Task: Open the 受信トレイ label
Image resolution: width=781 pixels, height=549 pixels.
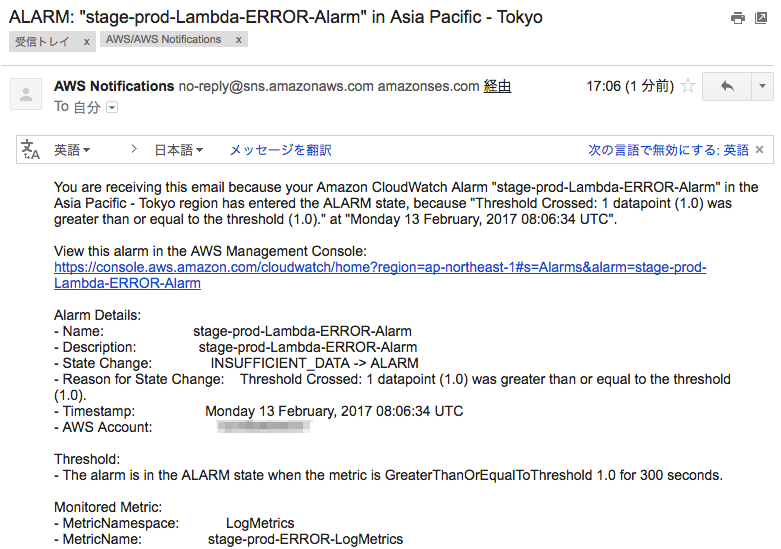Action: (42, 42)
